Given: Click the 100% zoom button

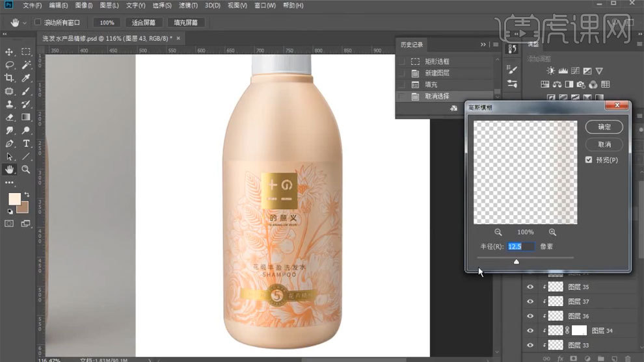Looking at the screenshot, I should click(x=107, y=23).
